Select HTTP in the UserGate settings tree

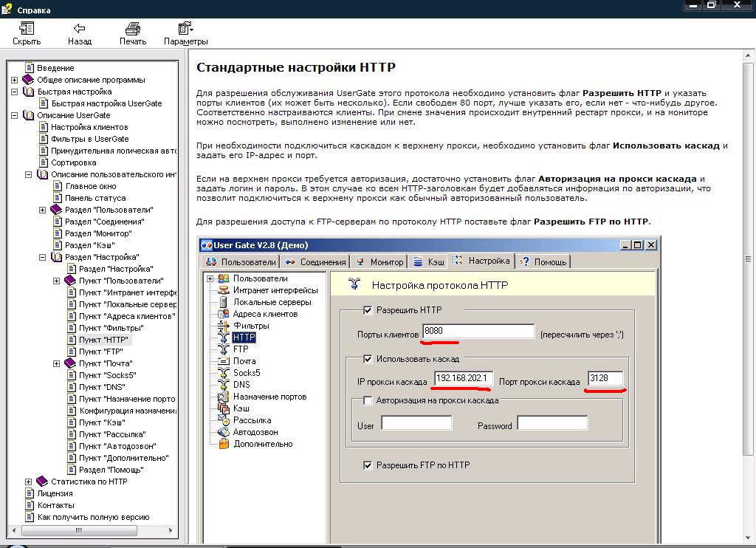pos(244,338)
